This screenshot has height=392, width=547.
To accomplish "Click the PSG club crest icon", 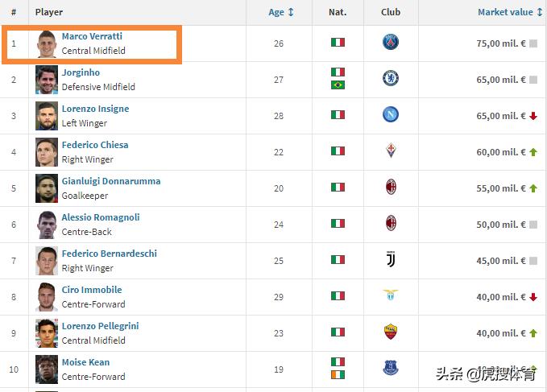I will (x=391, y=42).
